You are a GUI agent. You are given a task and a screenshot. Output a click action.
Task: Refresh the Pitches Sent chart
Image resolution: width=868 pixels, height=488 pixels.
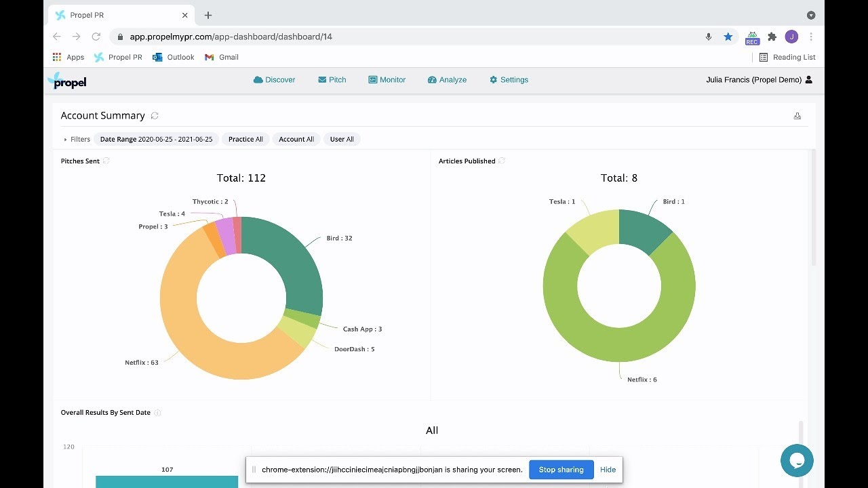click(x=106, y=161)
